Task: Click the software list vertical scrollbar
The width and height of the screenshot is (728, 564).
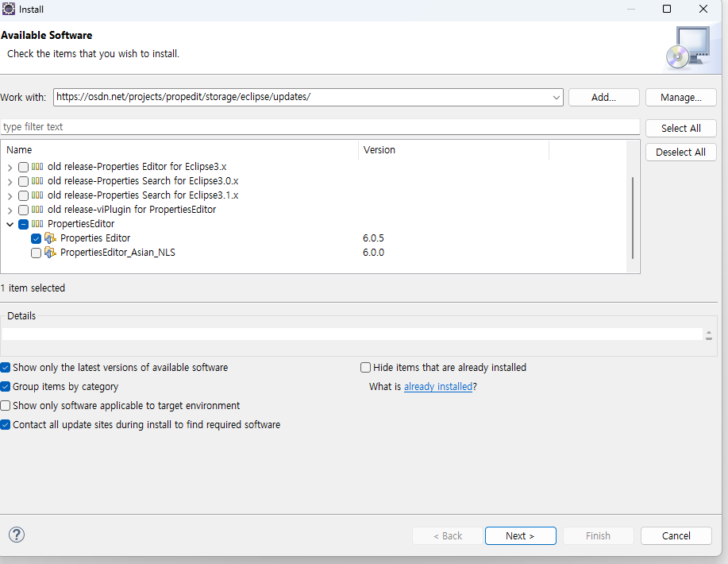Action: (x=633, y=218)
